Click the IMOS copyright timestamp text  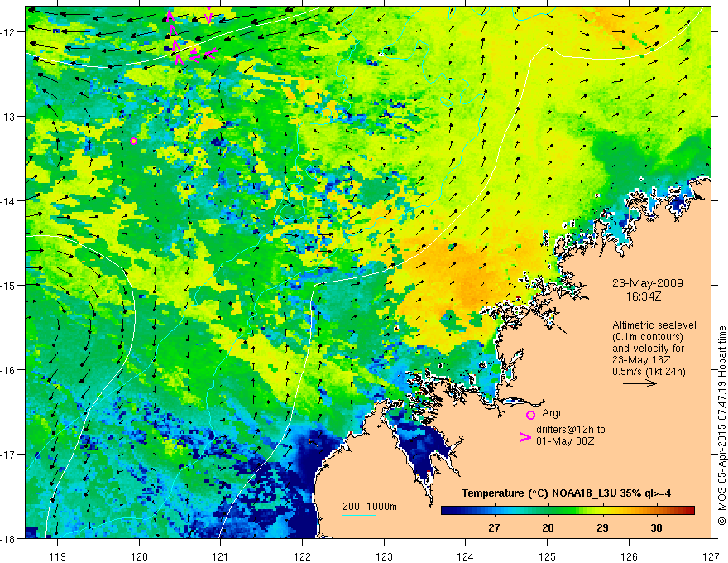click(x=722, y=426)
